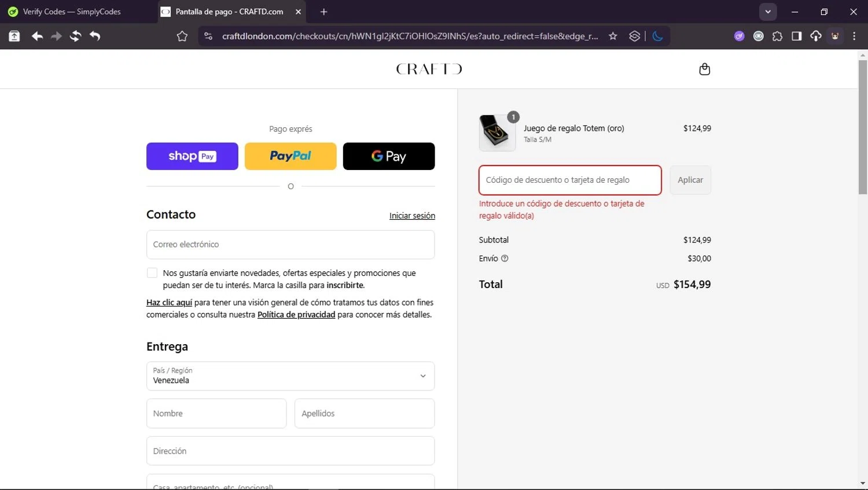
Task: Click the Envío cost $30,00
Action: coord(699,259)
